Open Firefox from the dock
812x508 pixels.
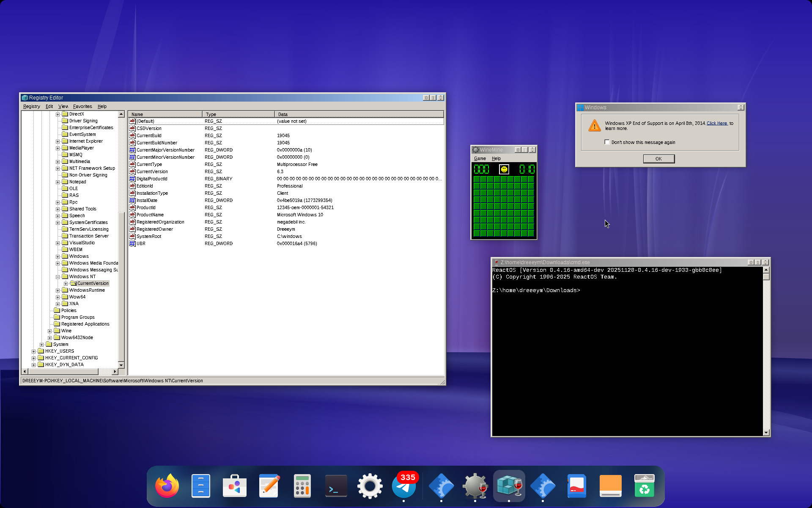click(167, 486)
